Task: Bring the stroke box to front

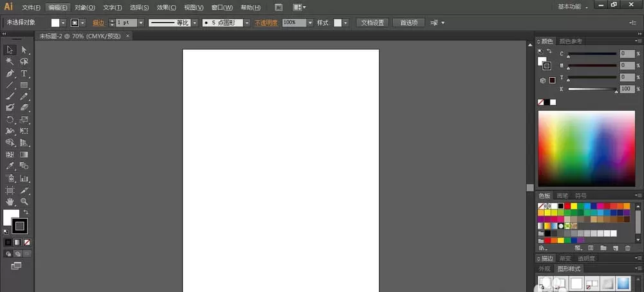Action: click(20, 226)
